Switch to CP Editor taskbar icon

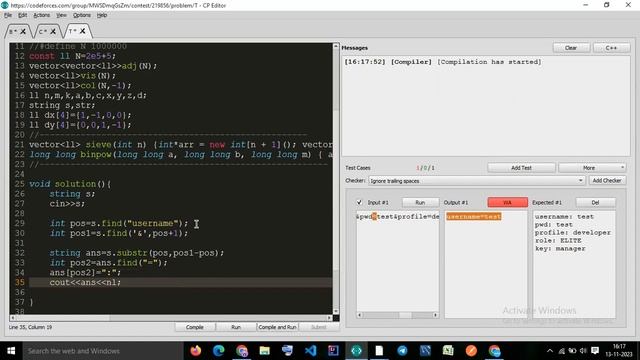pyautogui.click(x=356, y=351)
